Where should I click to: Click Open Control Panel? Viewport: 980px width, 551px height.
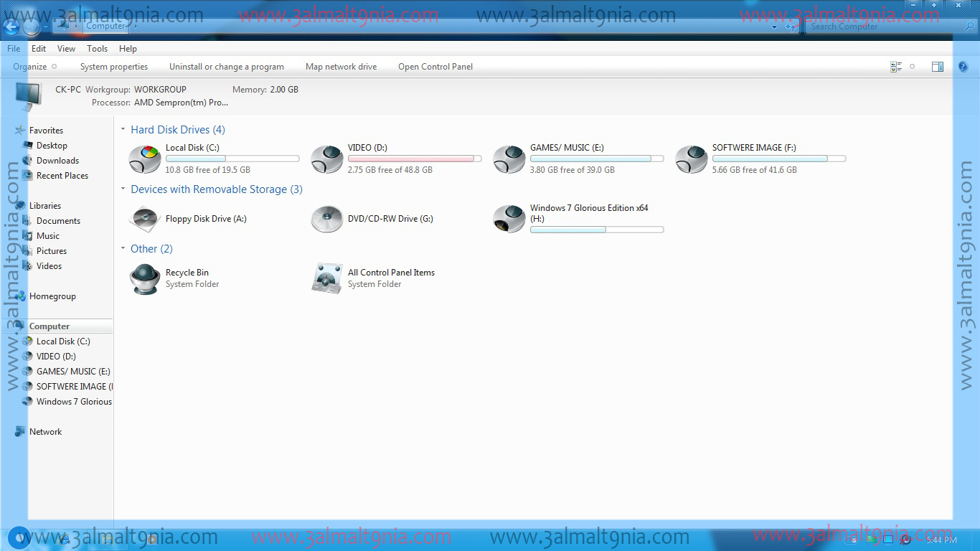pyautogui.click(x=435, y=67)
